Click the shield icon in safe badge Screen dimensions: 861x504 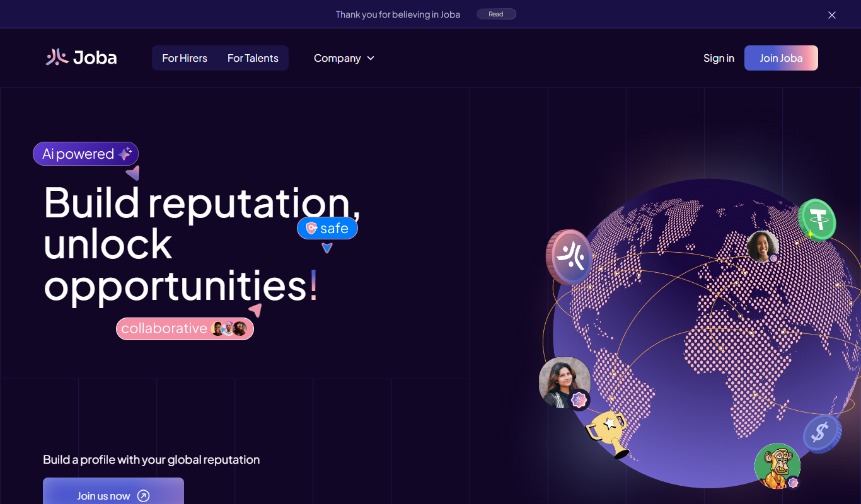(311, 228)
